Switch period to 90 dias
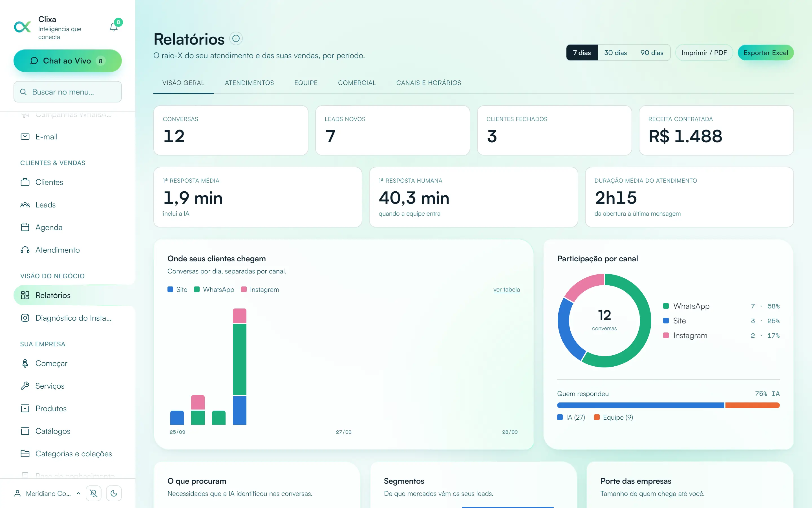 [x=652, y=53]
